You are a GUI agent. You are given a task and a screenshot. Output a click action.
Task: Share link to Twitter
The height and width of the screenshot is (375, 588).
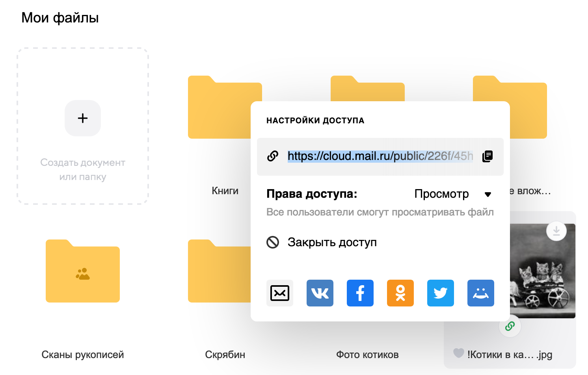(441, 293)
